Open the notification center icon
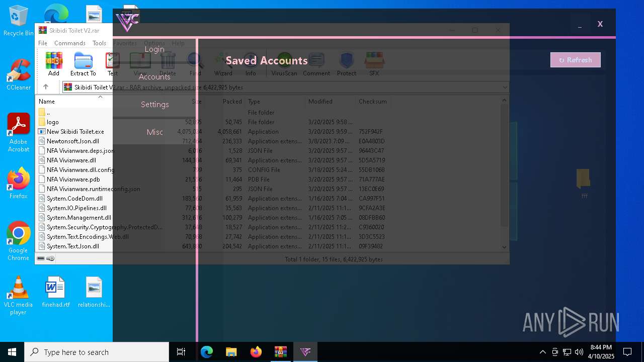The width and height of the screenshot is (644, 362). tap(627, 352)
